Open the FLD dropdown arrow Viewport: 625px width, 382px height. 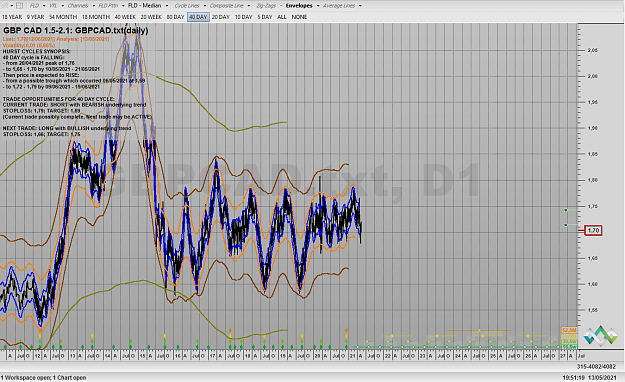43,6
